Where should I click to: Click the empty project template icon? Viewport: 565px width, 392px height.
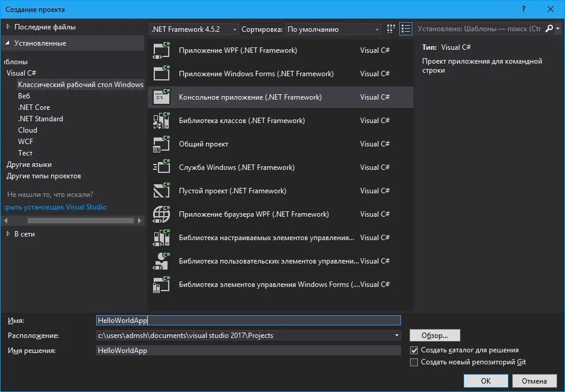162,190
